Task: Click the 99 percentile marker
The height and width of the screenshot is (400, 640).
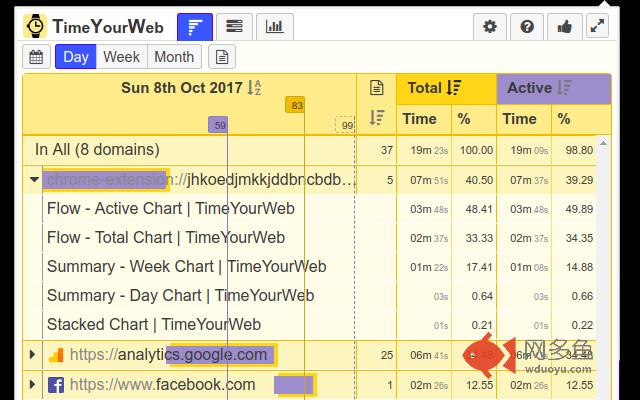Action: coord(345,125)
